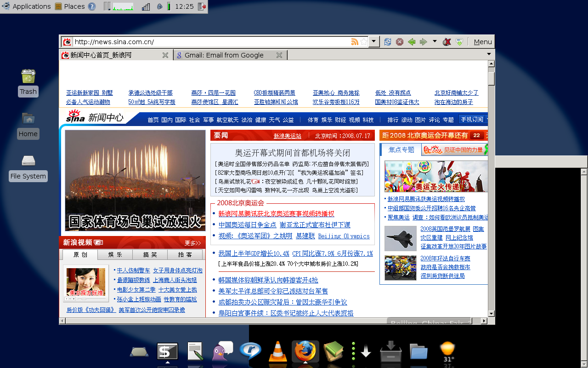Open the books dictionary icon in dock
Screen dimensions: 588x368
tap(334, 351)
